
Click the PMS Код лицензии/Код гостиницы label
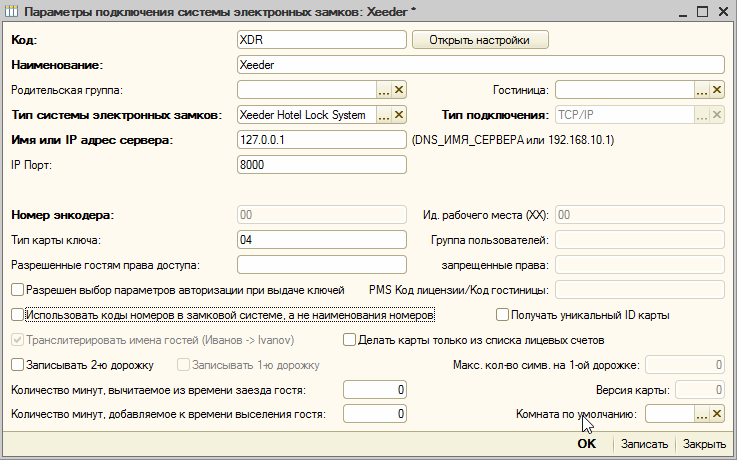tap(459, 290)
